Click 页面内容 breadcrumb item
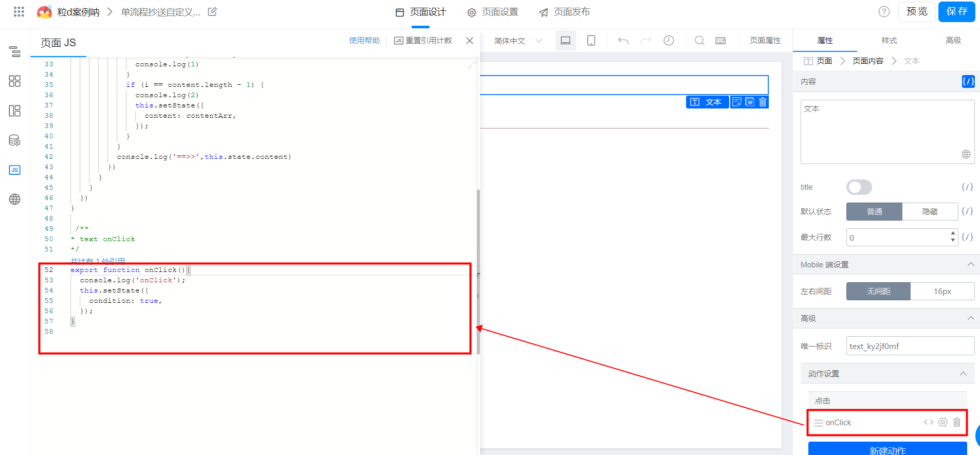The height and width of the screenshot is (455, 980). point(868,61)
